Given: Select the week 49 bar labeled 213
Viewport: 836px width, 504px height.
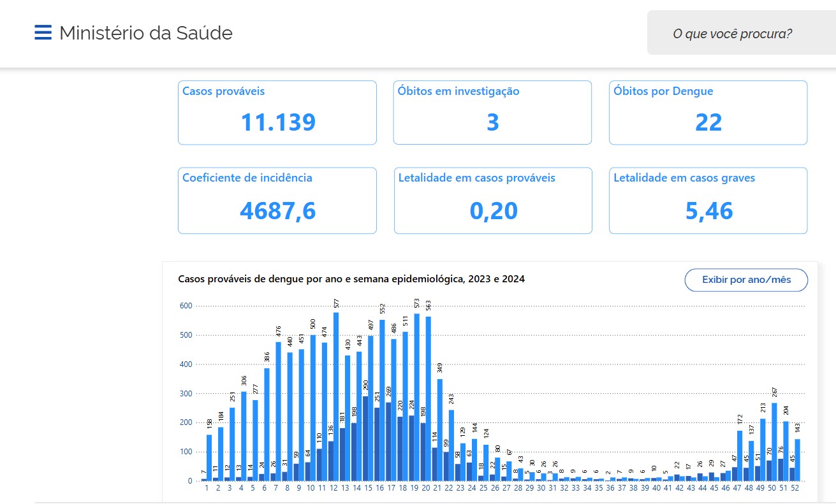Looking at the screenshot, I should 763,450.
